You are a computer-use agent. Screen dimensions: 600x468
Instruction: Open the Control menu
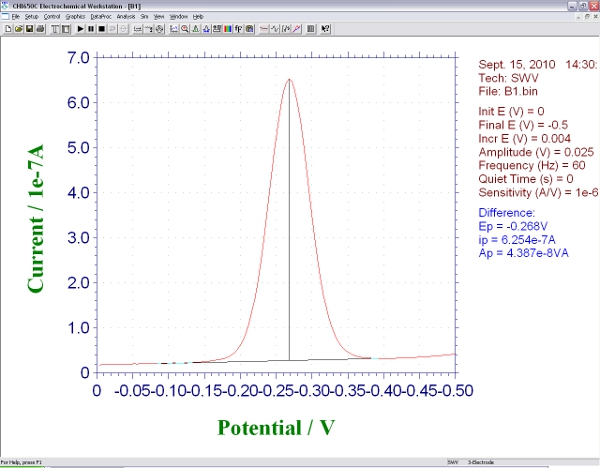pos(52,17)
